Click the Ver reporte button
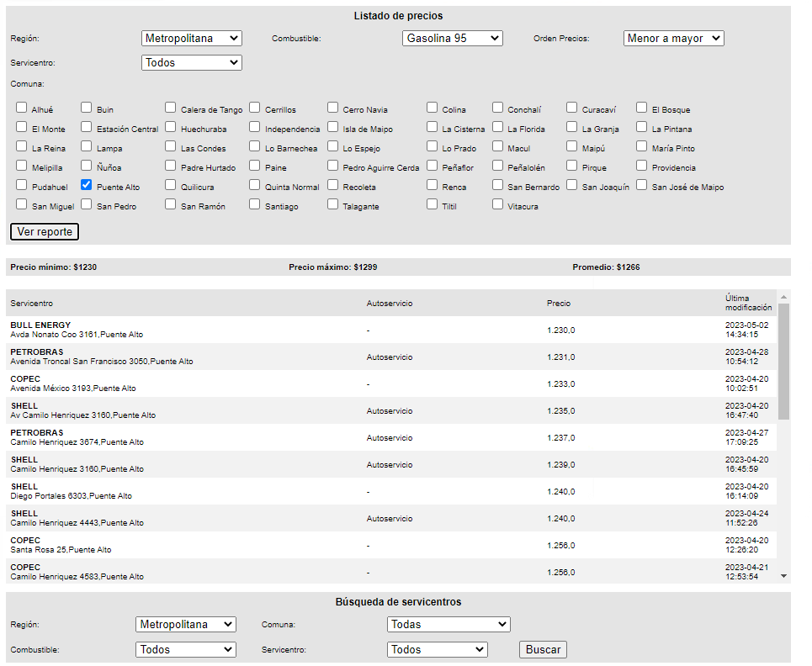This screenshot has height=666, width=812. pos(45,232)
